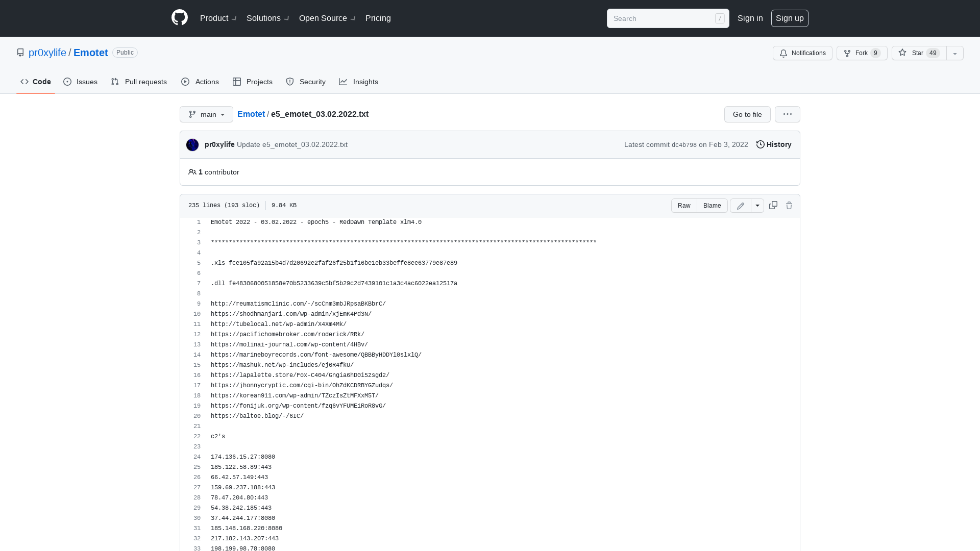Select line number 22
Screen dimensions: 980x551
197,437
